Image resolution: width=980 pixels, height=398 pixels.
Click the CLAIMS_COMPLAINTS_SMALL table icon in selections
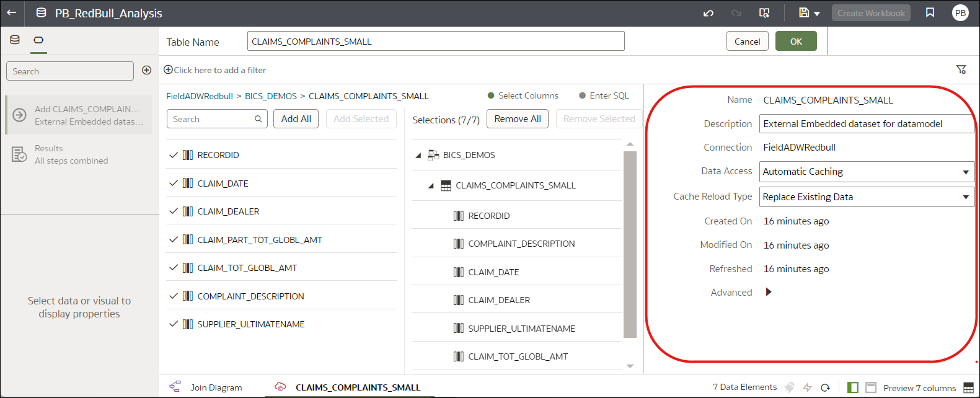446,185
